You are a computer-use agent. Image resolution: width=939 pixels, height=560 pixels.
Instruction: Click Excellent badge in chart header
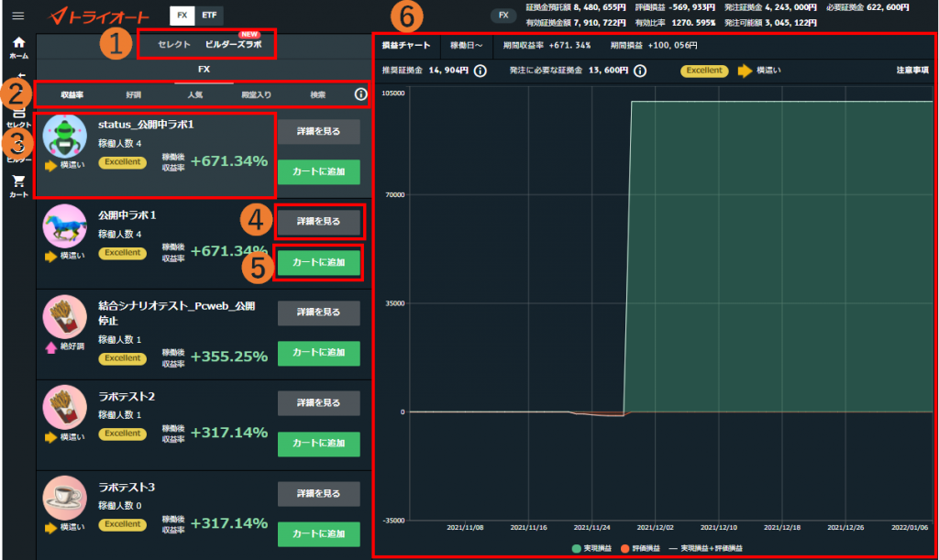click(704, 71)
